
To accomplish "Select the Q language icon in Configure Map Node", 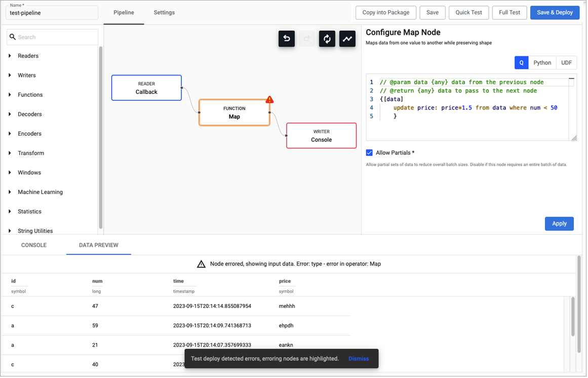I will 521,62.
